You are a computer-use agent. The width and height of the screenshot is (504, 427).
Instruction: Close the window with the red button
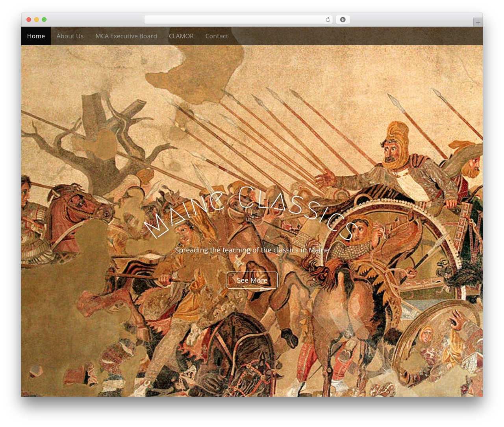[x=29, y=20]
